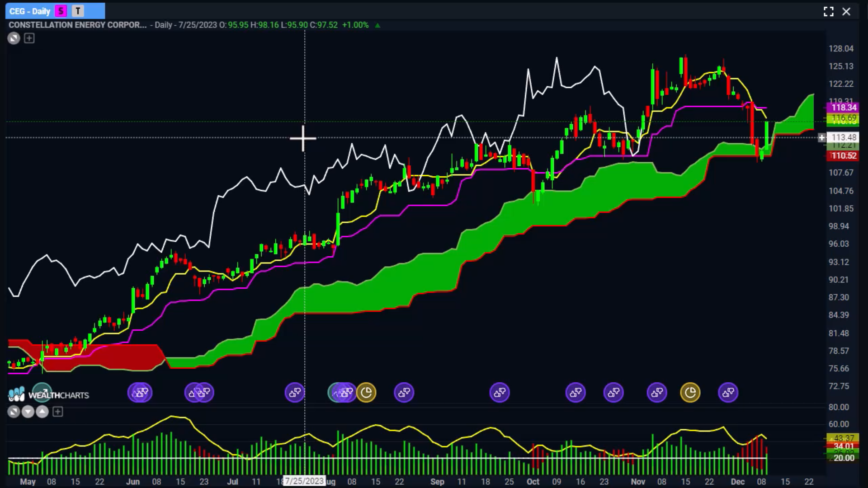
Task: Click the C:97.52 close value
Action: [324, 25]
